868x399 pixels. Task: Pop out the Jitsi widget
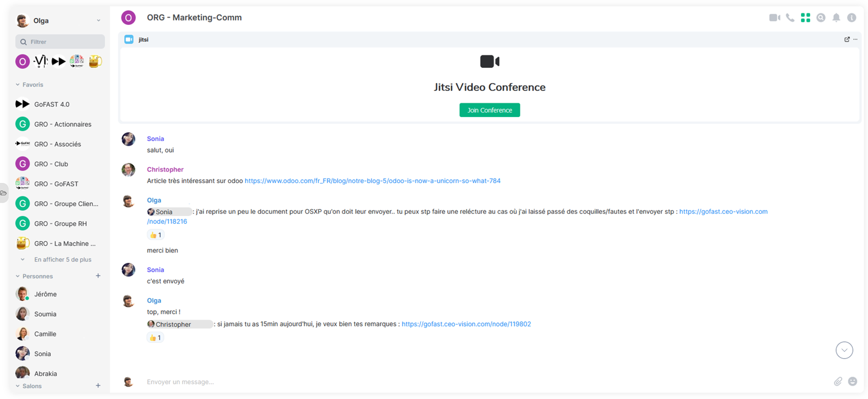pos(847,40)
